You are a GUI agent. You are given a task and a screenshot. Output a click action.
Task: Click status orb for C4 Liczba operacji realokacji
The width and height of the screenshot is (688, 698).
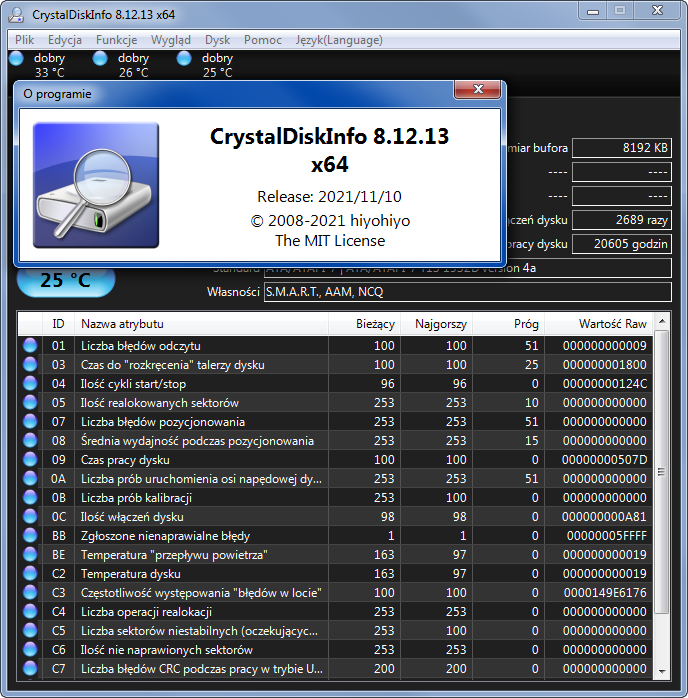pos(30,612)
